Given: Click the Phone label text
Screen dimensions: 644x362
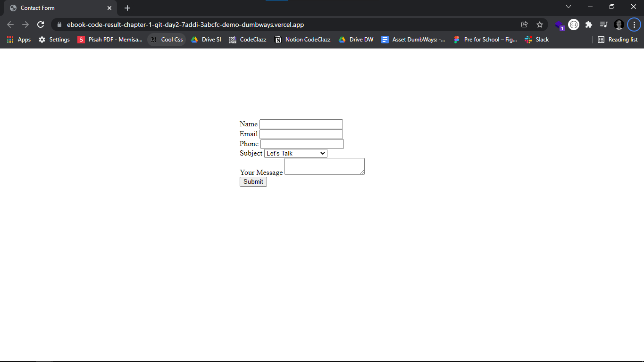Looking at the screenshot, I should click(249, 144).
